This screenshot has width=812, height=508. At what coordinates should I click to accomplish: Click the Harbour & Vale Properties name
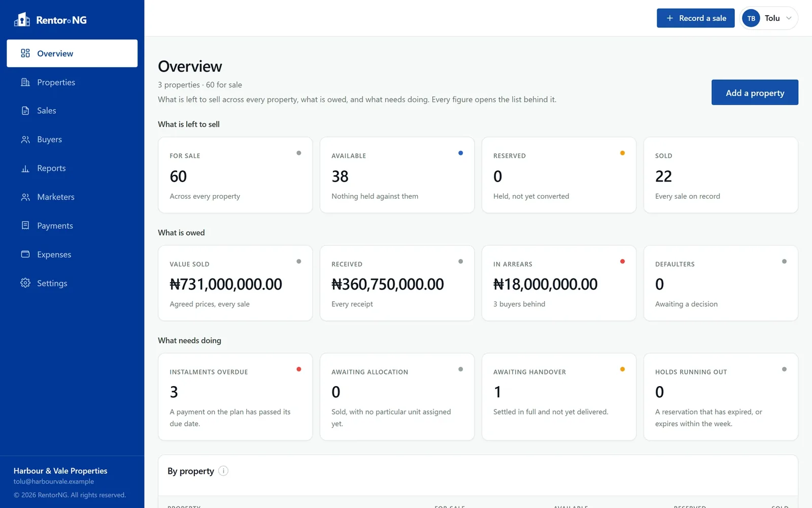point(60,471)
